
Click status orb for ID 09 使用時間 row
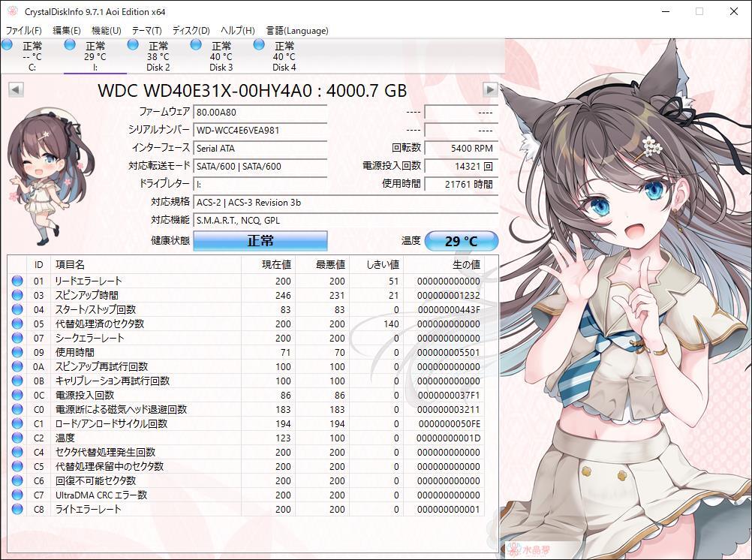(x=17, y=352)
